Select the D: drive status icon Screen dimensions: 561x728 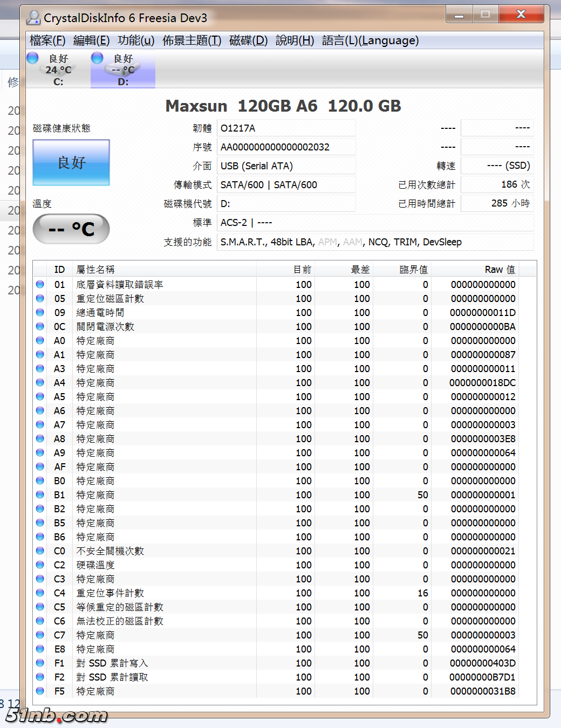coord(98,58)
